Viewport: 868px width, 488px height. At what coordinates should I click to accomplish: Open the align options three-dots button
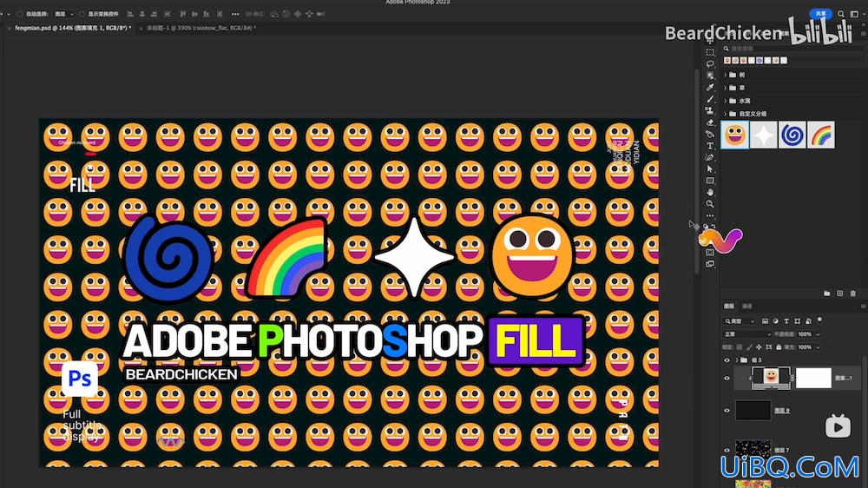(235, 14)
